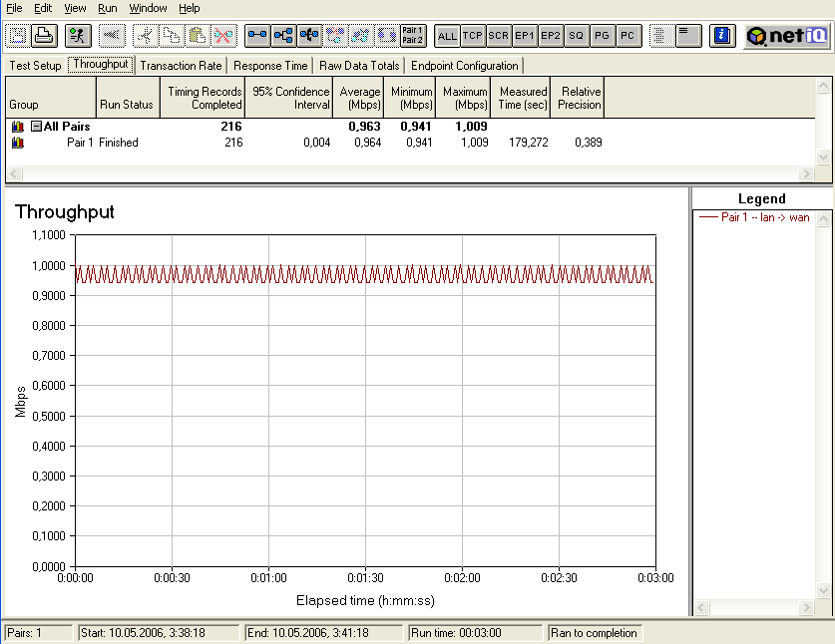Image resolution: width=835 pixels, height=644 pixels.
Task: Click the Run Status column header
Action: 126,105
